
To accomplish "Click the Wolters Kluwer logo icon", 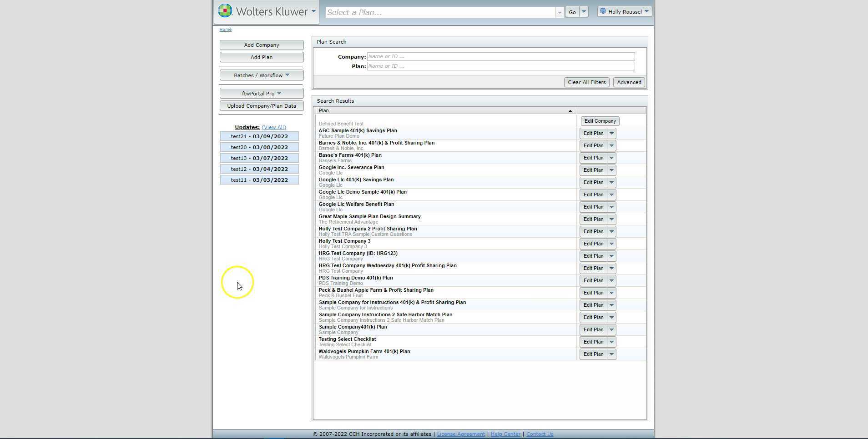I will tap(225, 10).
